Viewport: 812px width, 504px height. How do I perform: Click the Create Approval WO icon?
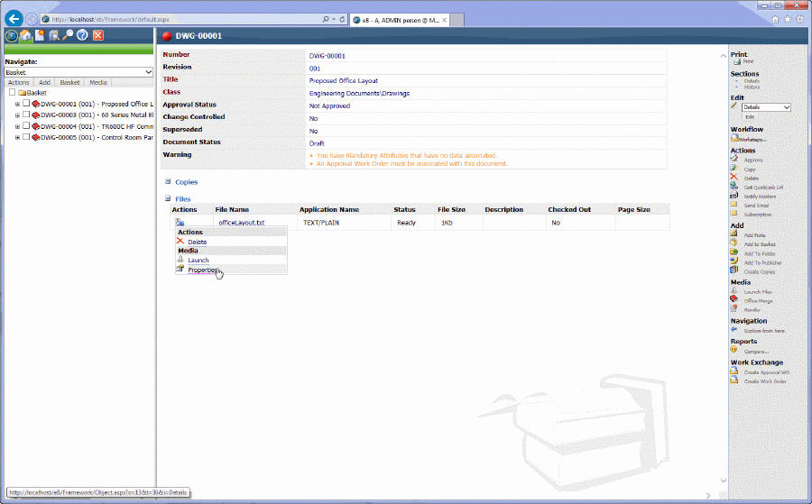[x=734, y=371]
